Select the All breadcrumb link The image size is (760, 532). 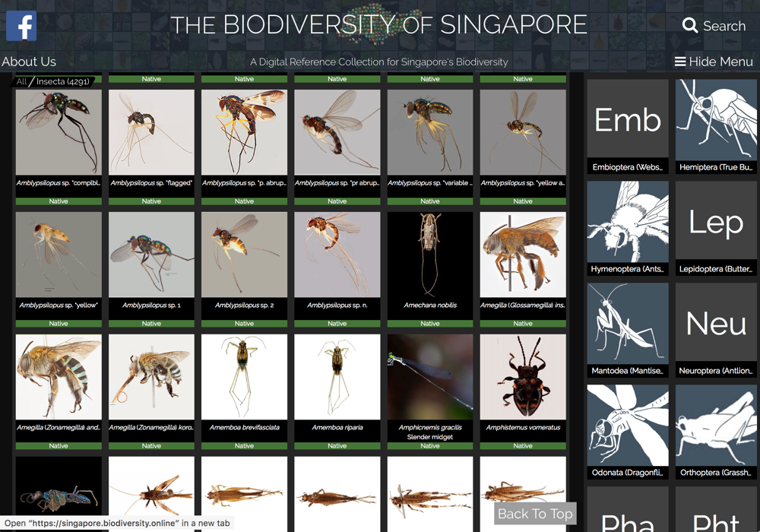coord(21,81)
